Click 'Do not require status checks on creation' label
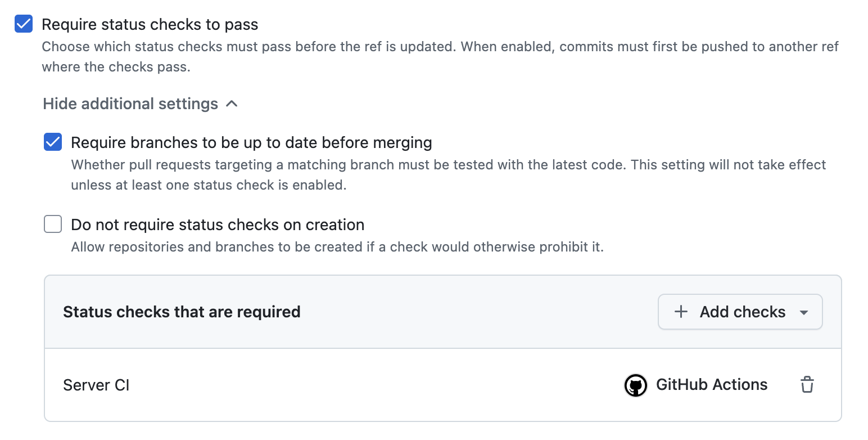Viewport: 868px width, 440px height. [x=218, y=225]
